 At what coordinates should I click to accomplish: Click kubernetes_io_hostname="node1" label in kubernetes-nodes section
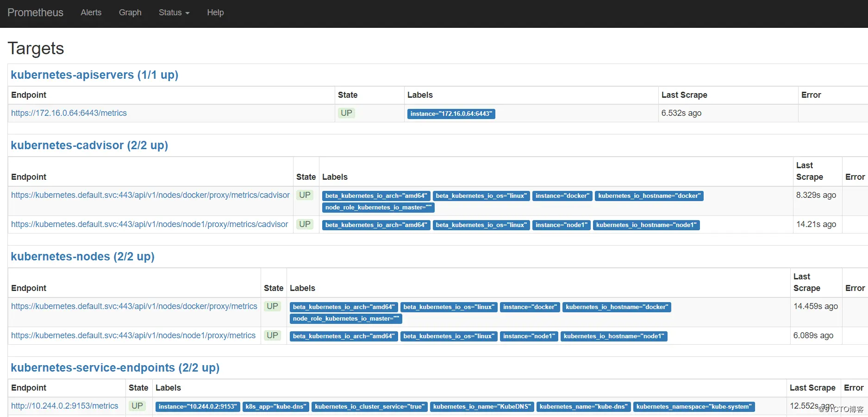tap(614, 336)
